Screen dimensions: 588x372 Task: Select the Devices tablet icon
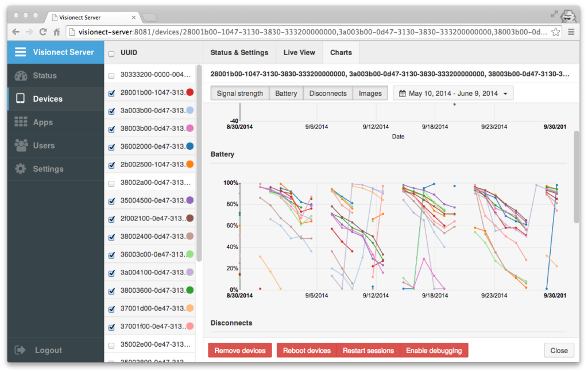point(20,99)
